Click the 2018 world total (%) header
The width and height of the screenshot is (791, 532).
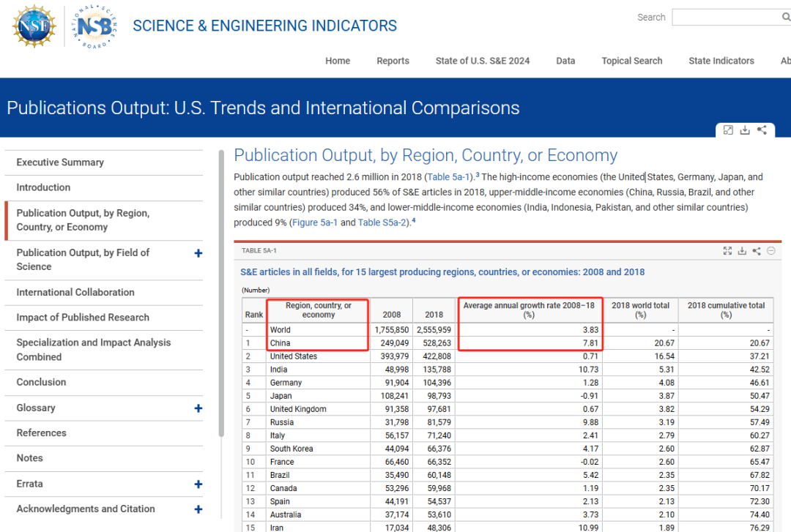(640, 310)
